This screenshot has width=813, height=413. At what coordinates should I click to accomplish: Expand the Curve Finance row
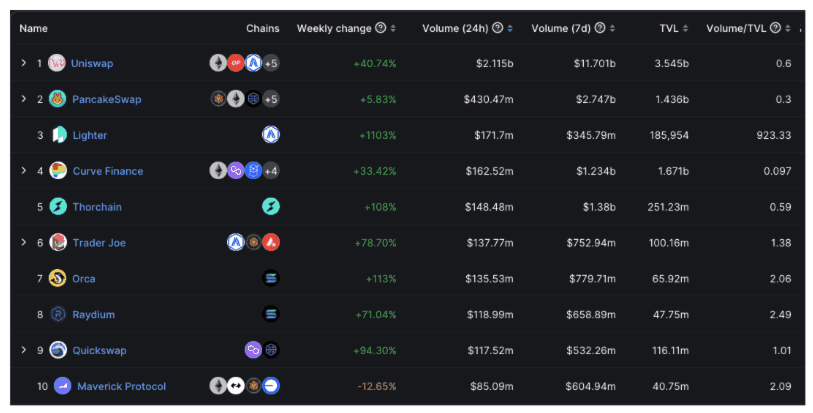(x=24, y=171)
